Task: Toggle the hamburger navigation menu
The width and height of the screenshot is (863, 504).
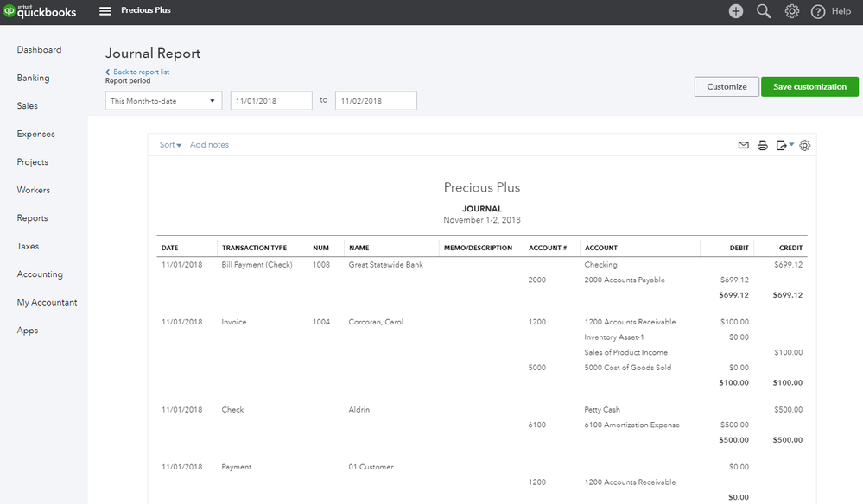Action: click(x=105, y=11)
